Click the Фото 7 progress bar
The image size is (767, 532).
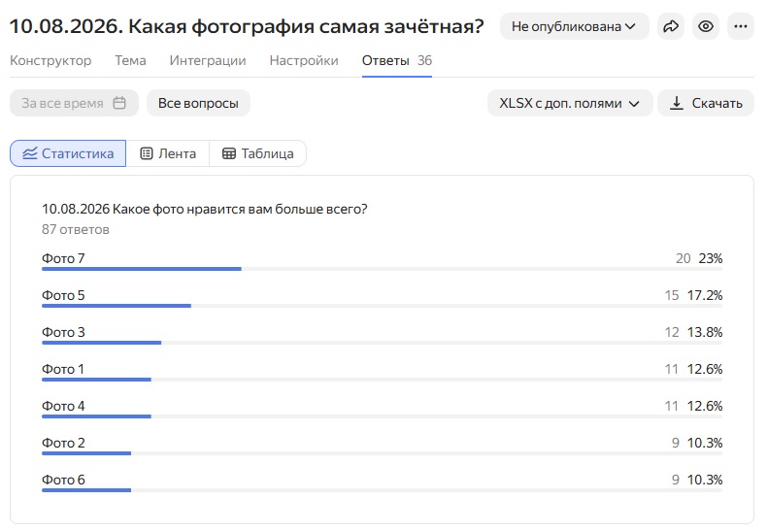[x=382, y=269]
